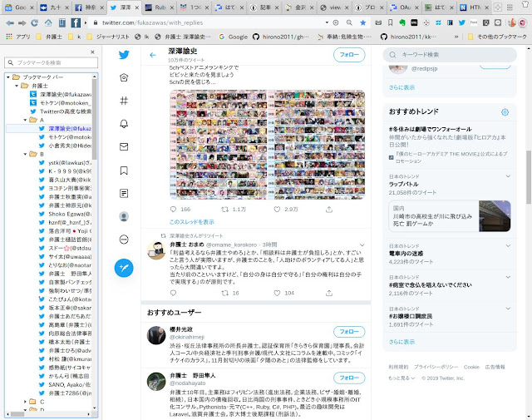Open Google bookmark in bookmarks bar

click(234, 37)
